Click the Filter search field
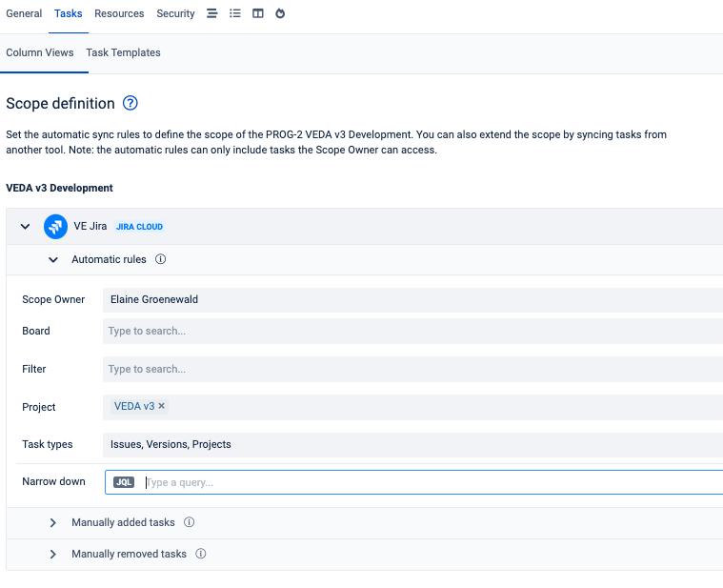The image size is (723, 588). (x=412, y=369)
